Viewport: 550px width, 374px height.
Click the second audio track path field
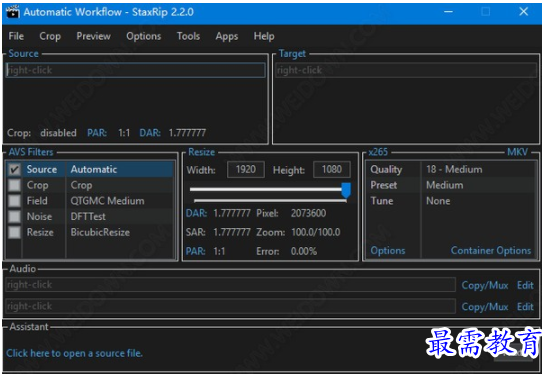(230, 306)
